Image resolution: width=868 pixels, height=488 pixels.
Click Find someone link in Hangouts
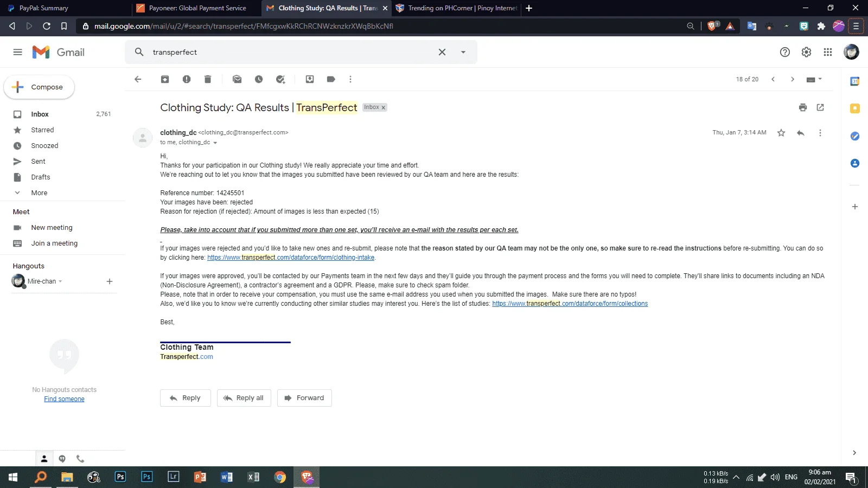coord(64,399)
